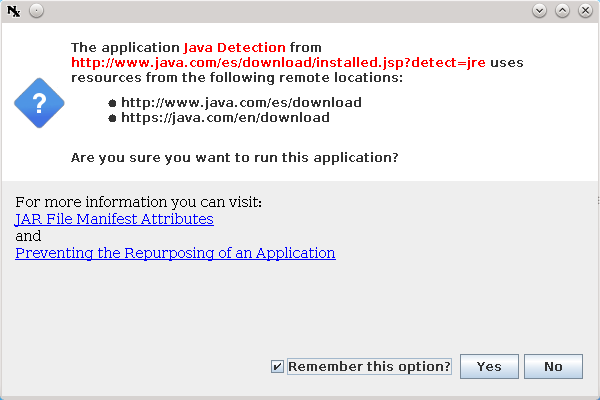This screenshot has width=600, height=400.
Task: Click the http://www.java.com/es/download location text
Action: (241, 102)
